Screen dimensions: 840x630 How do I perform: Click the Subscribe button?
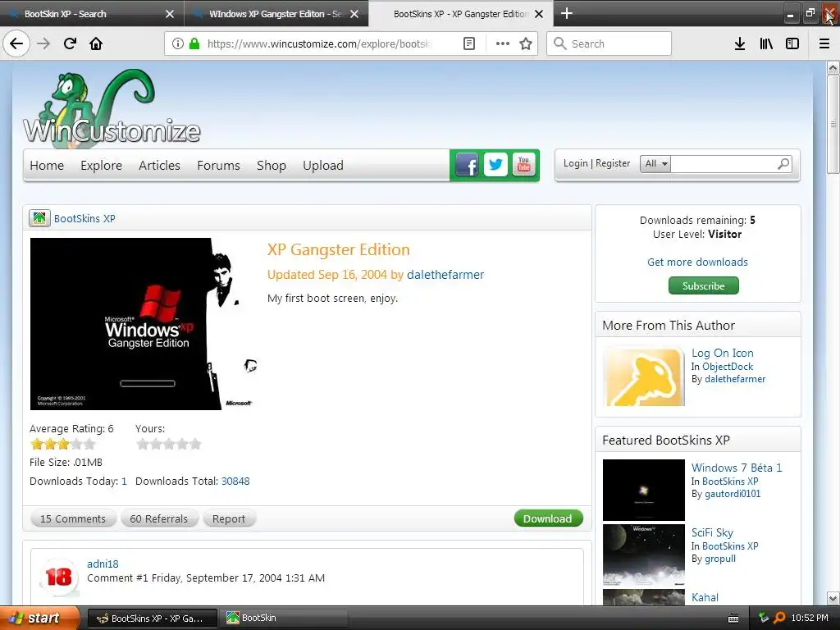(703, 285)
